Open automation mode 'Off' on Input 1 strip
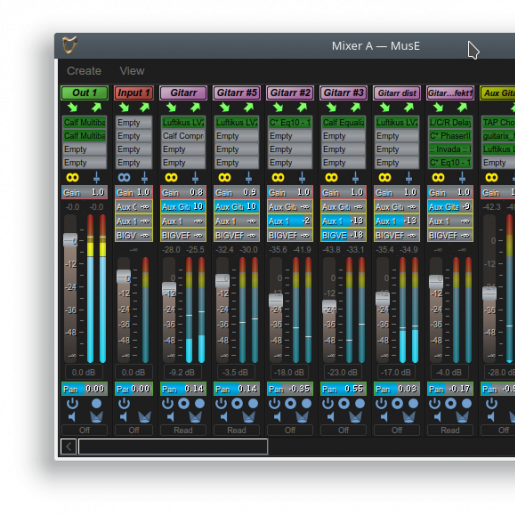 tap(134, 430)
